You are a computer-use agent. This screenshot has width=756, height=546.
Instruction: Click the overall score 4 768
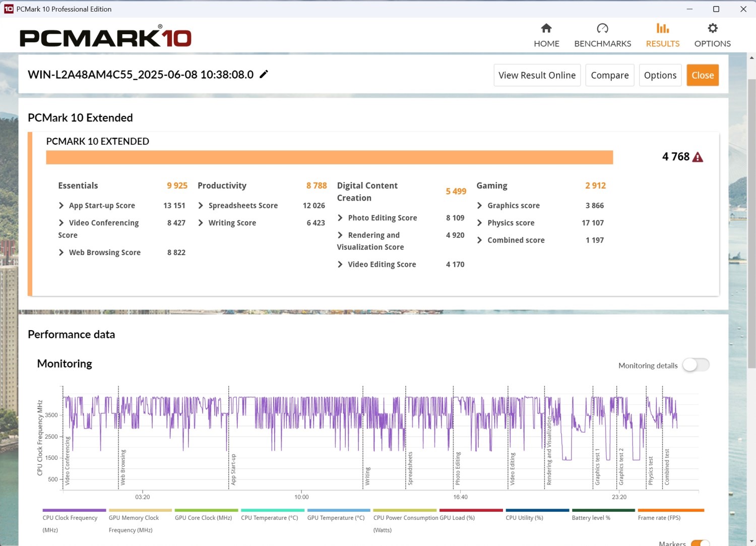click(x=675, y=157)
